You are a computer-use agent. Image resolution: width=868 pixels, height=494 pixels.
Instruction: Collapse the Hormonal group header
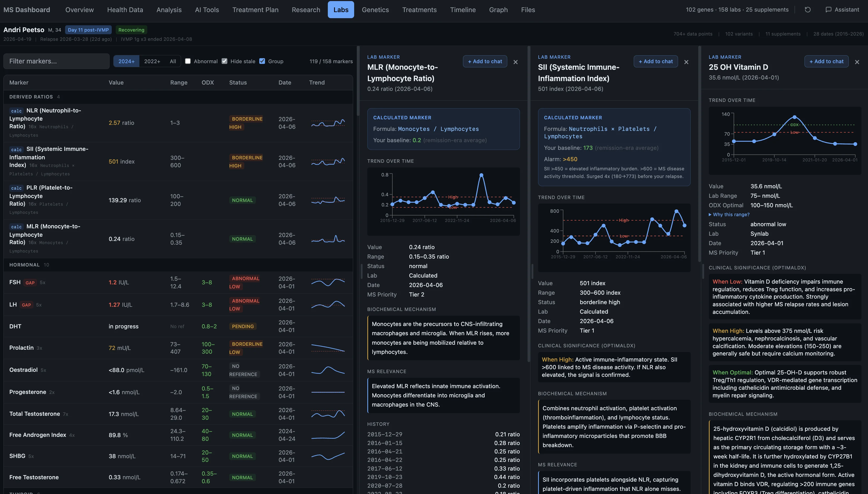point(24,265)
